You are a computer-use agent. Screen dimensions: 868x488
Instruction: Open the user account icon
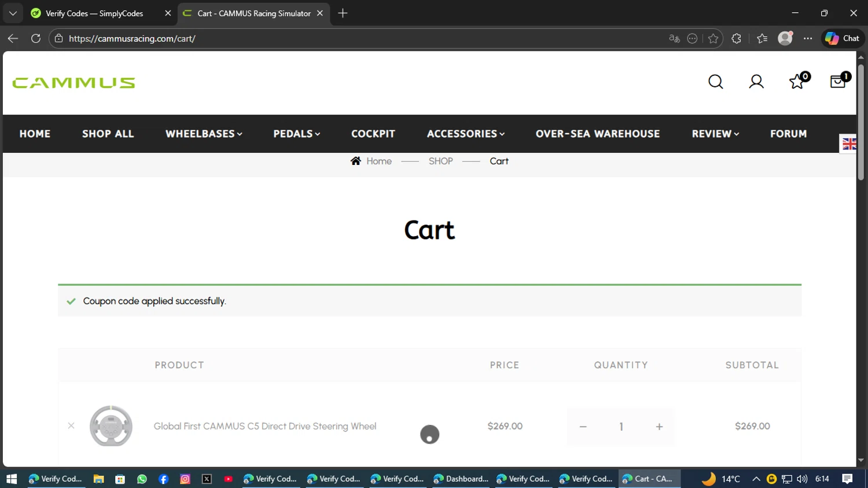click(x=756, y=82)
